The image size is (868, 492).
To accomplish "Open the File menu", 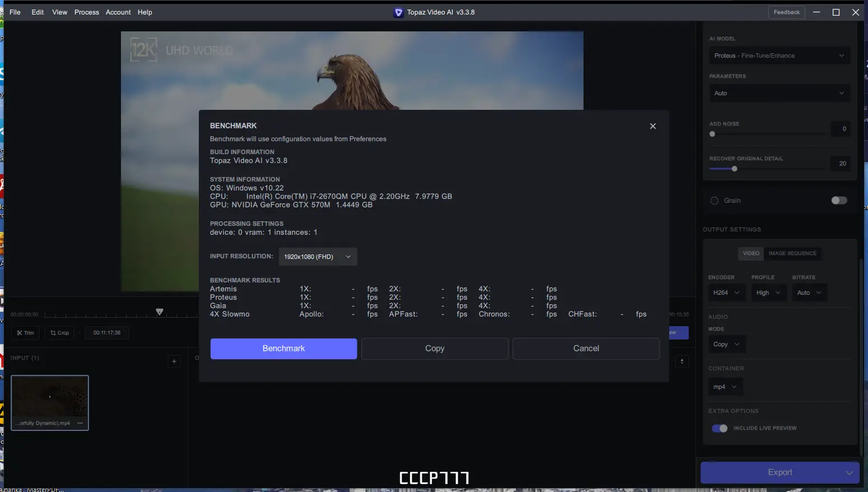I will (15, 12).
